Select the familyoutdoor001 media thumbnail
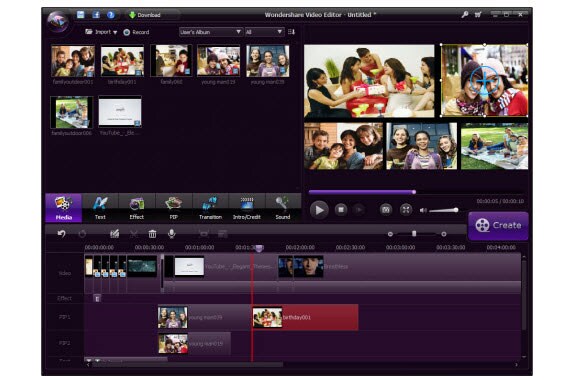 click(x=73, y=61)
